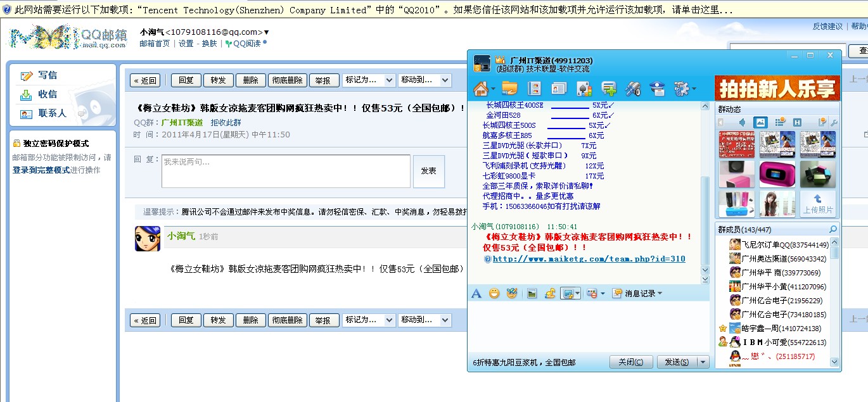Click the 发表 post button

point(429,172)
